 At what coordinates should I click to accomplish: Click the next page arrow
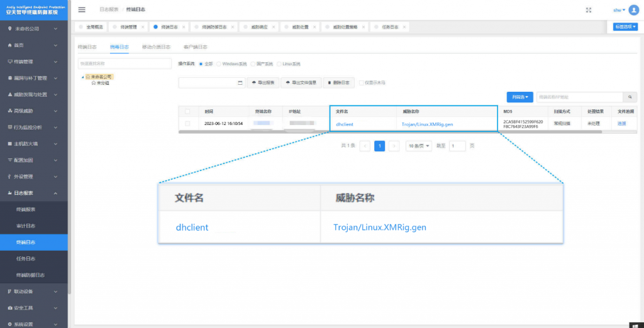pyautogui.click(x=394, y=146)
